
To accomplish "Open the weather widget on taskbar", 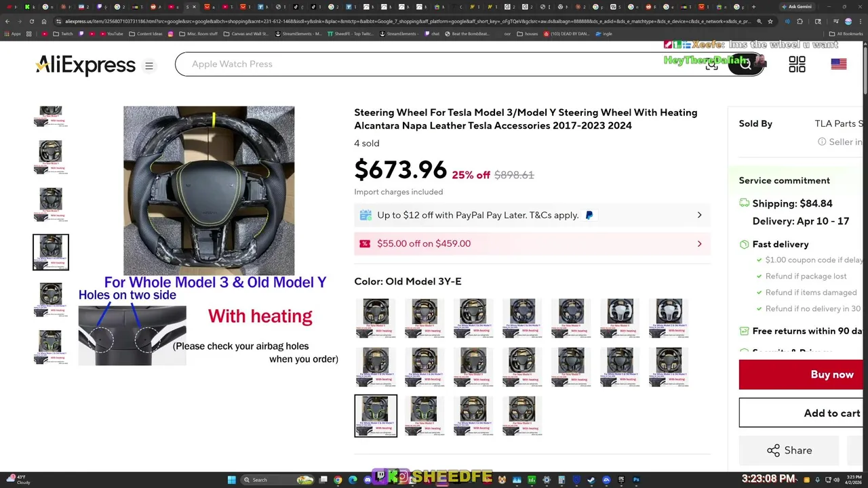I will click(x=19, y=480).
